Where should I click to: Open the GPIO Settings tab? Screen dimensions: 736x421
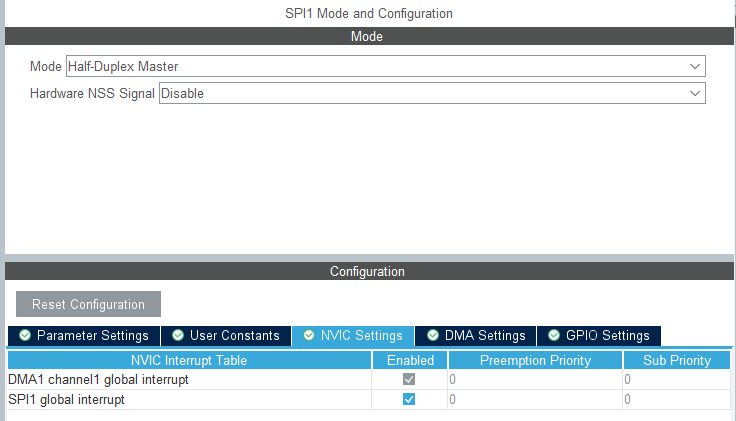[607, 336]
